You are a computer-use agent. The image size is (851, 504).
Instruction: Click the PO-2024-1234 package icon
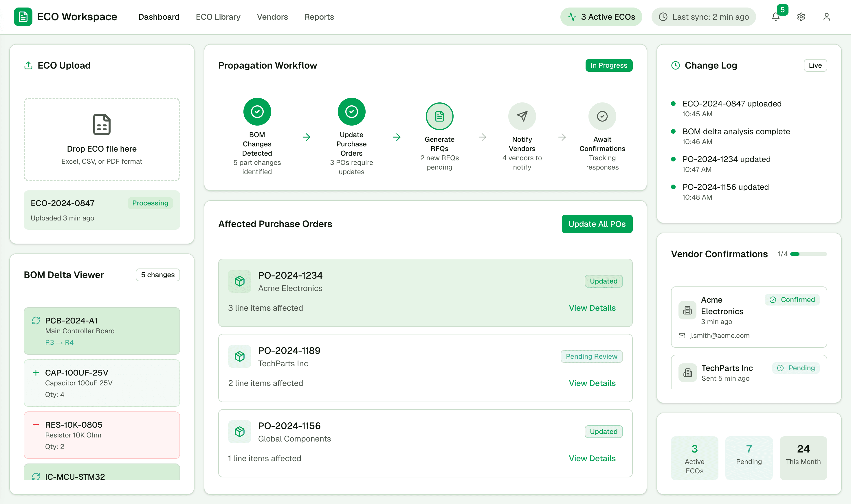click(240, 281)
